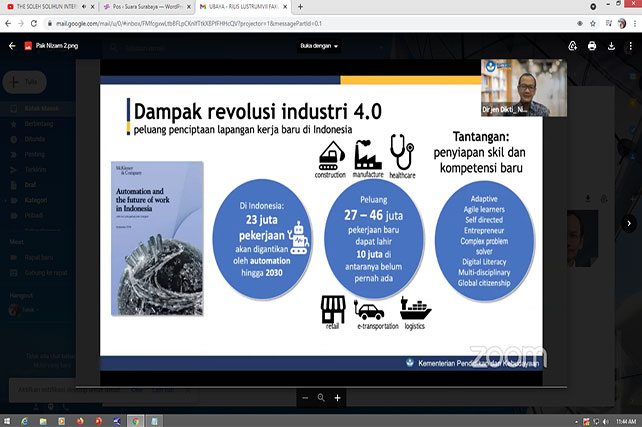642x427 pixels.
Task: Print the Pak Nizam 2.png image
Action: tap(592, 46)
